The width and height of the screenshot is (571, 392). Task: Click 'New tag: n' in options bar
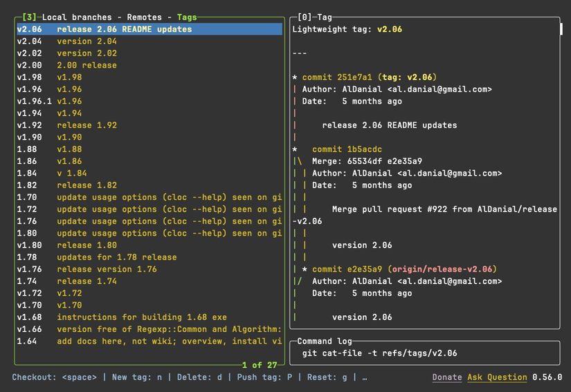click(137, 377)
